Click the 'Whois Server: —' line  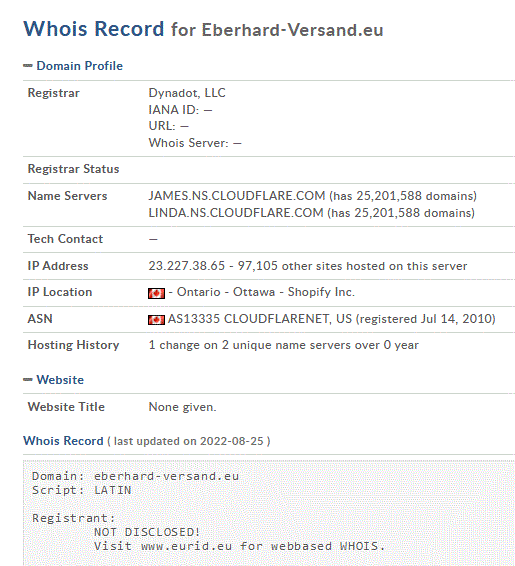tap(195, 143)
